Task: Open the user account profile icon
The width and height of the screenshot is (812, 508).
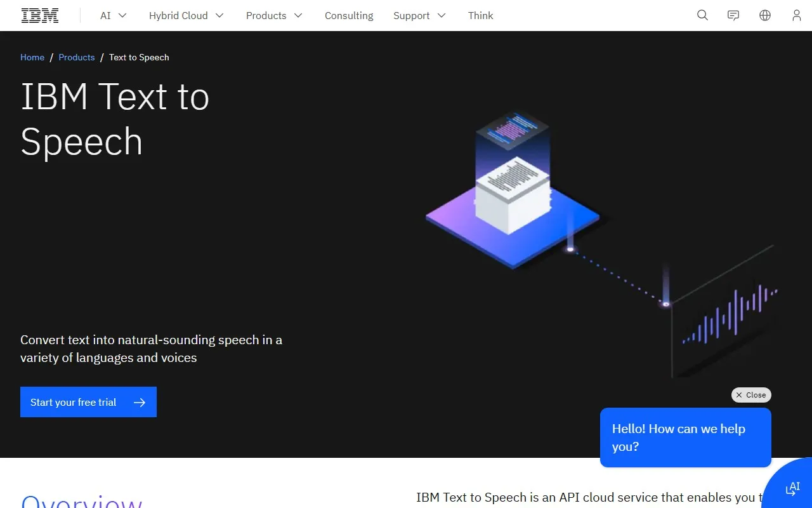Action: tap(796, 15)
